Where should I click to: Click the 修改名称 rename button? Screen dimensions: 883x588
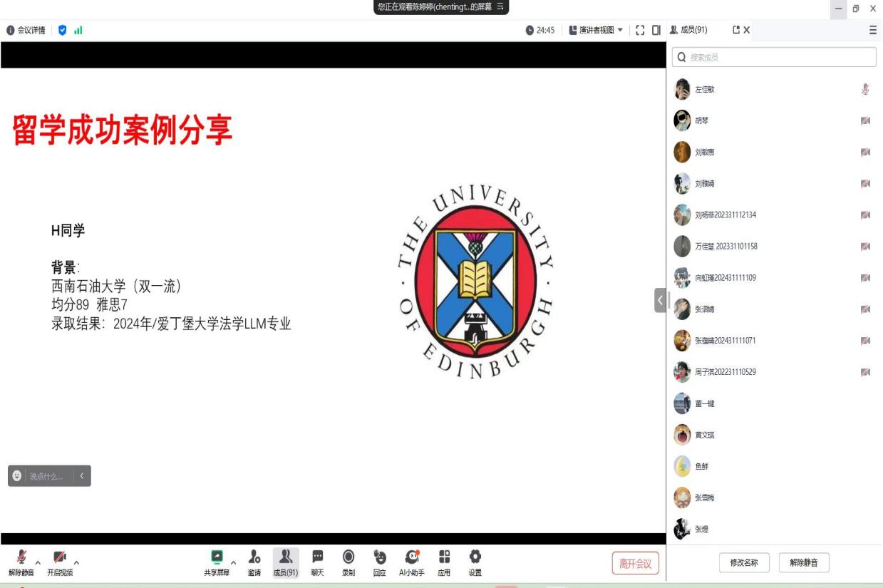(744, 563)
